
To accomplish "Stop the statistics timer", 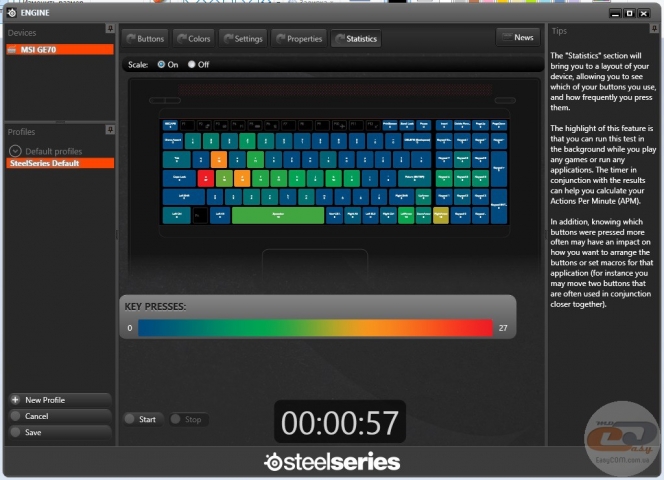I will (x=189, y=419).
